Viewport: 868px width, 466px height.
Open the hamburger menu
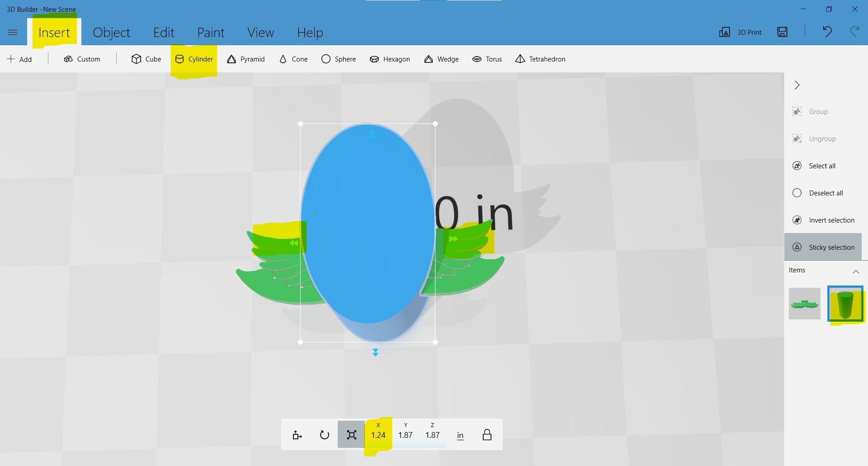13,33
